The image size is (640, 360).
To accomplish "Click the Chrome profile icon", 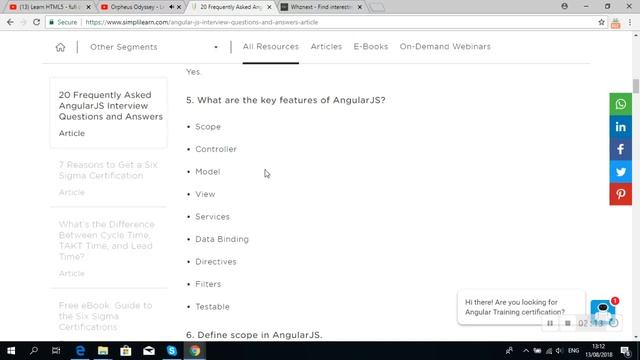I will click(564, 7).
